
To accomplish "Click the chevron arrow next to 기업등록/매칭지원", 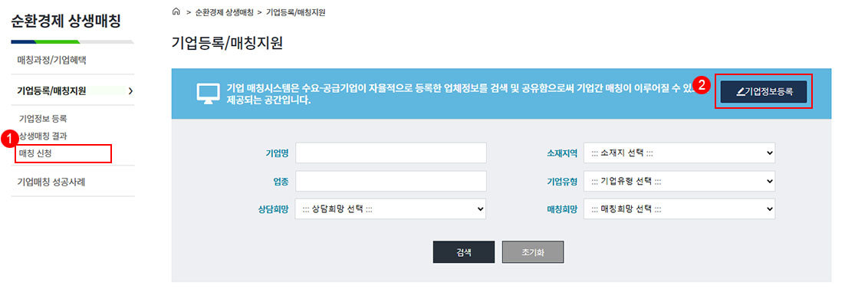I will tap(130, 90).
